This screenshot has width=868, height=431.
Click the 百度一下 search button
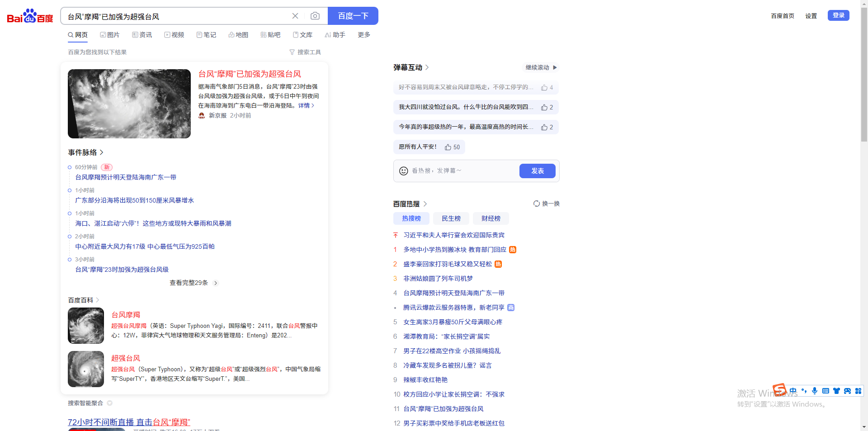(x=353, y=16)
